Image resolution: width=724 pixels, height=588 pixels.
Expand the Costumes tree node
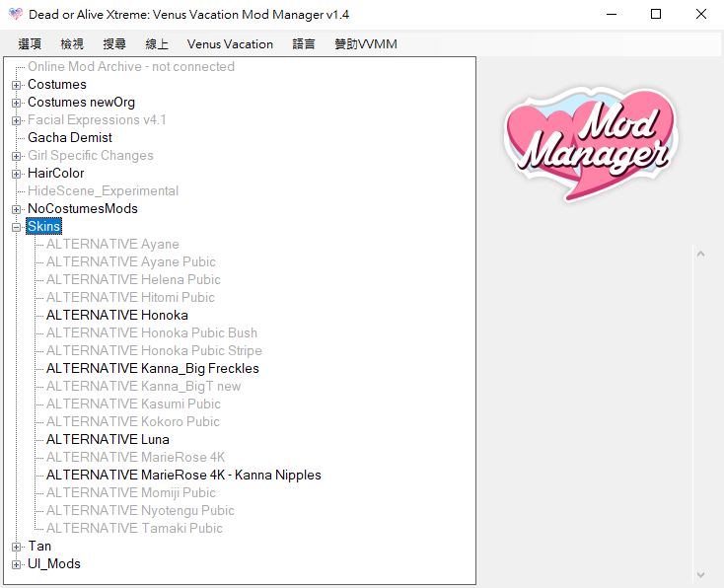(17, 85)
